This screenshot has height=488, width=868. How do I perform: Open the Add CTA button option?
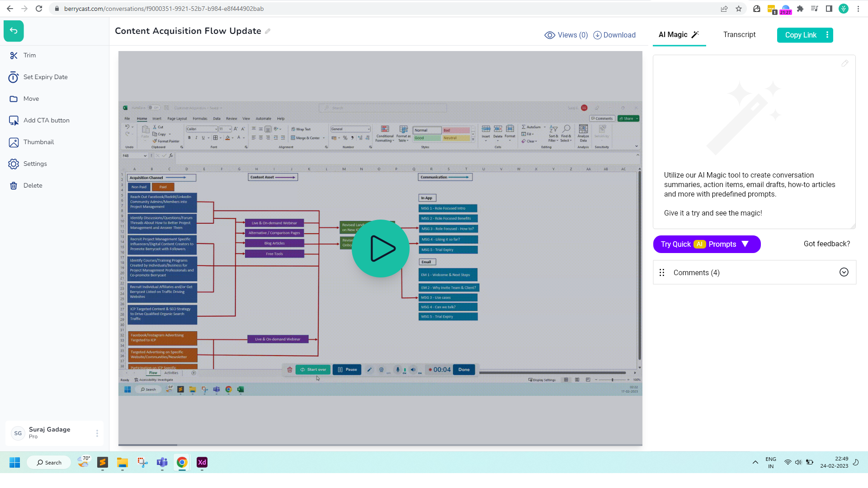pyautogui.click(x=14, y=121)
